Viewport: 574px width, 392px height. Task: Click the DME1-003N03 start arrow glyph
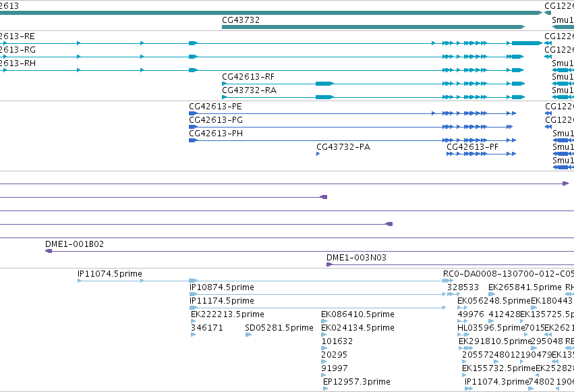(x=329, y=264)
